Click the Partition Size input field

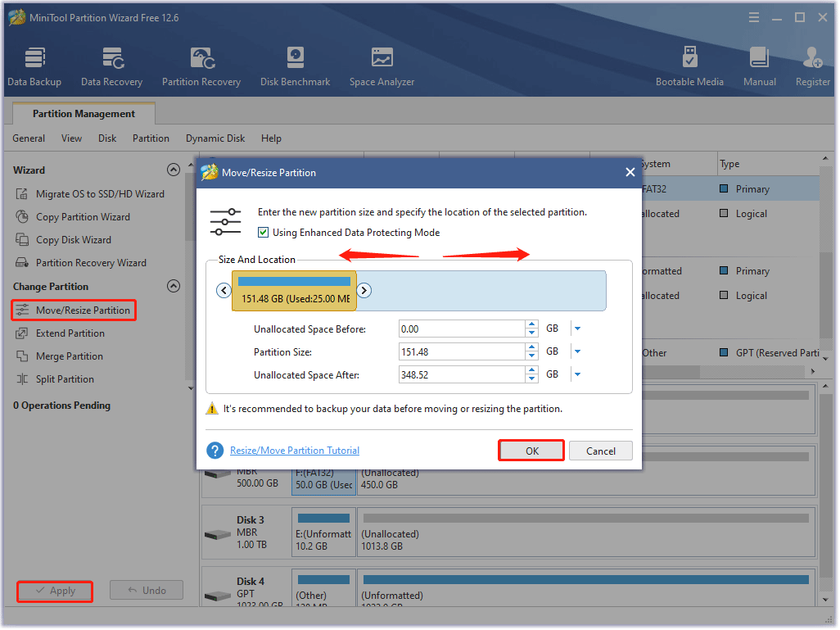463,352
